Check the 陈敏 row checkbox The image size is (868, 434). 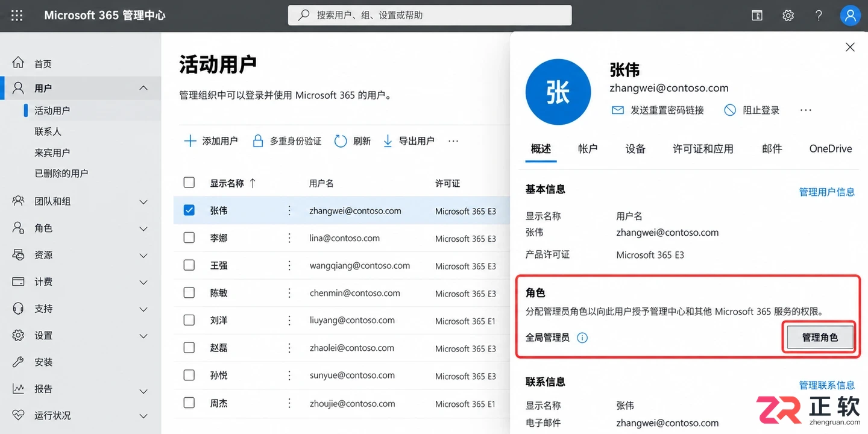189,292
